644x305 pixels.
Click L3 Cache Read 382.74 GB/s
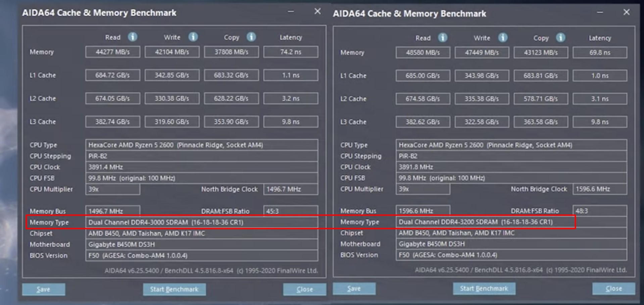(x=113, y=122)
